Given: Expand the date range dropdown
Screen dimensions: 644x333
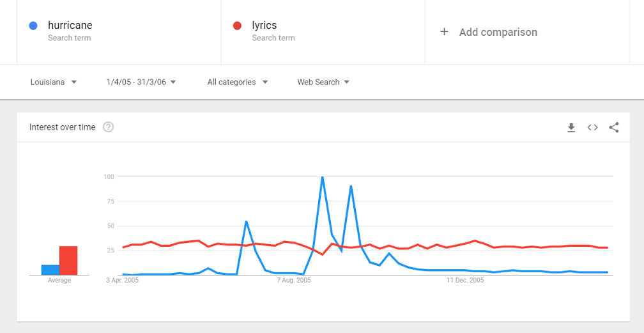Looking at the screenshot, I should pos(141,82).
